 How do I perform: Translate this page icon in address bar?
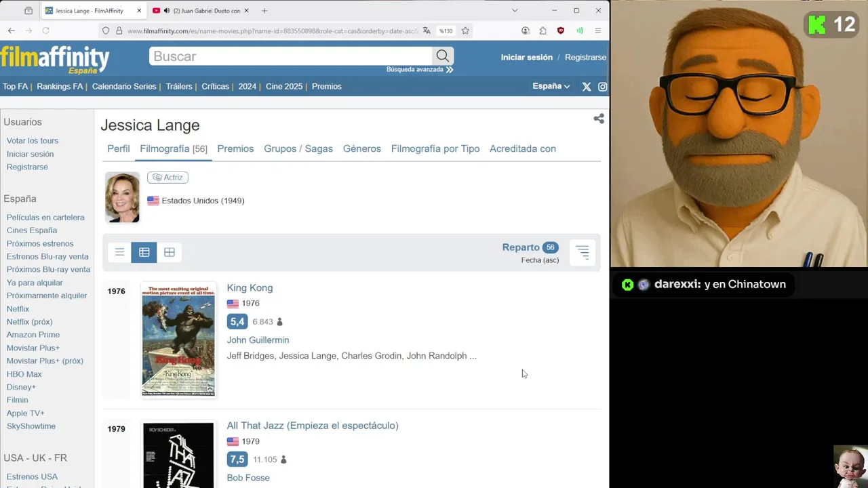point(427,30)
